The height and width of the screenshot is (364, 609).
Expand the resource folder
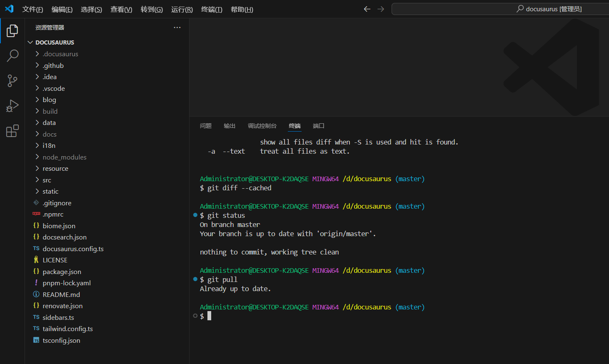(37, 168)
